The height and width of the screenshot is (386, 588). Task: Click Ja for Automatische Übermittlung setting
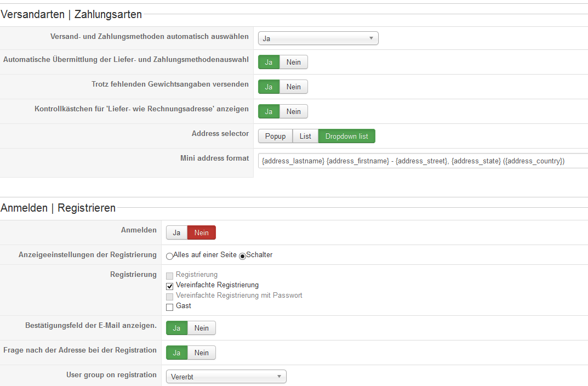(269, 63)
